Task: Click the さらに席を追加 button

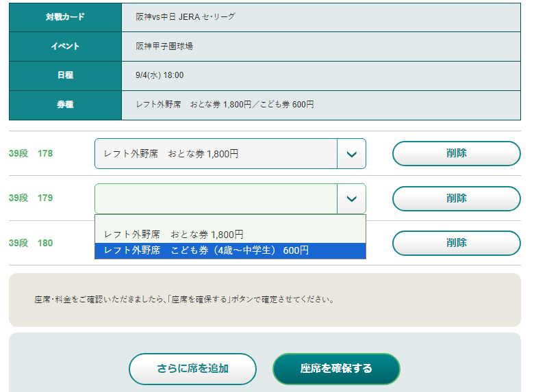Action: (x=192, y=369)
